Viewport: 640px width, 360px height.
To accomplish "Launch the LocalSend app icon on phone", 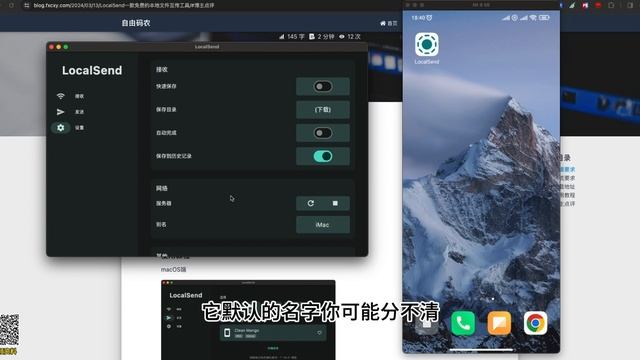I will pos(427,44).
